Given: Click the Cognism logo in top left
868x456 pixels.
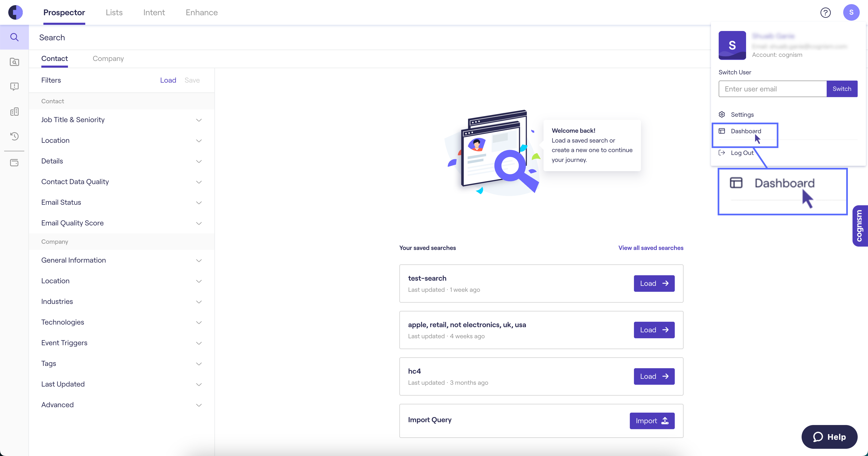Looking at the screenshot, I should pos(16,12).
